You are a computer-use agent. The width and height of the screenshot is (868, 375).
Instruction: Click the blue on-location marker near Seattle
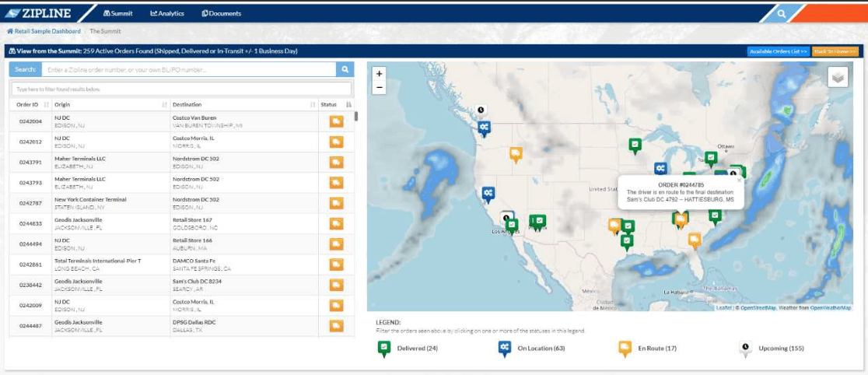[x=484, y=128]
